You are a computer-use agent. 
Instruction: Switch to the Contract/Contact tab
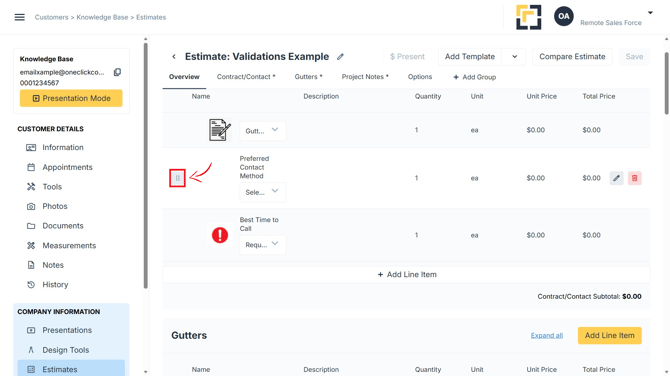246,77
